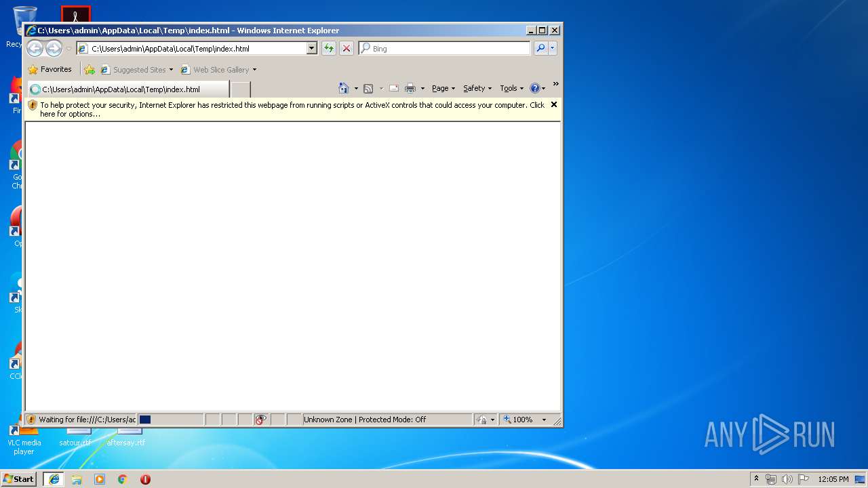This screenshot has height=488, width=868.
Task: Open the Web Slice Gallery link
Action: [x=215, y=70]
